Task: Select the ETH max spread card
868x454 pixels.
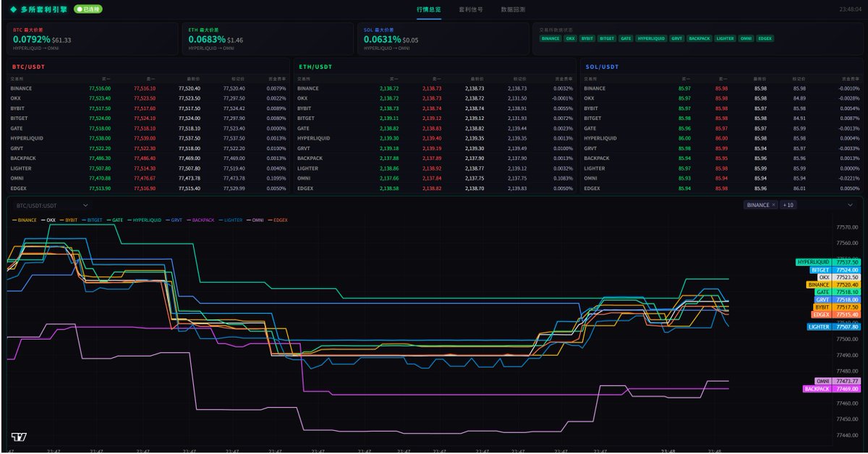Action: click(x=268, y=39)
